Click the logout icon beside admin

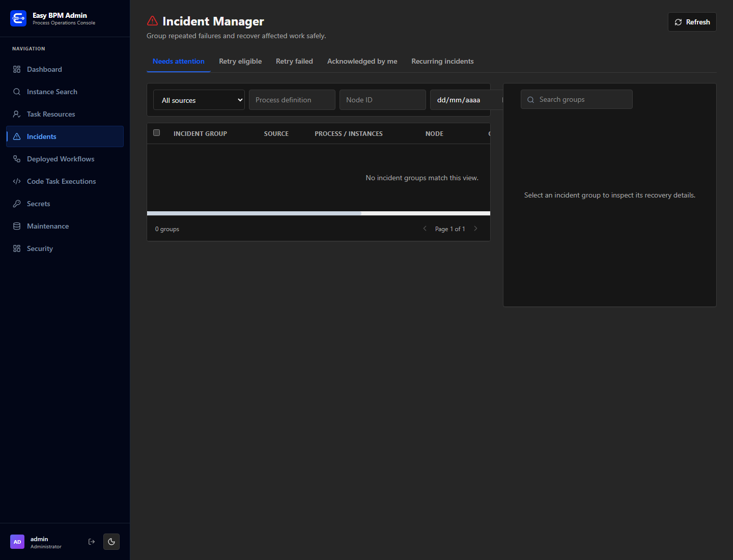coord(92,542)
